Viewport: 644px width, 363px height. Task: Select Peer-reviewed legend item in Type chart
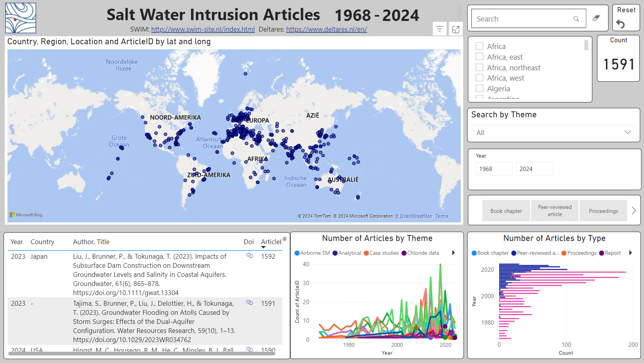(535, 253)
